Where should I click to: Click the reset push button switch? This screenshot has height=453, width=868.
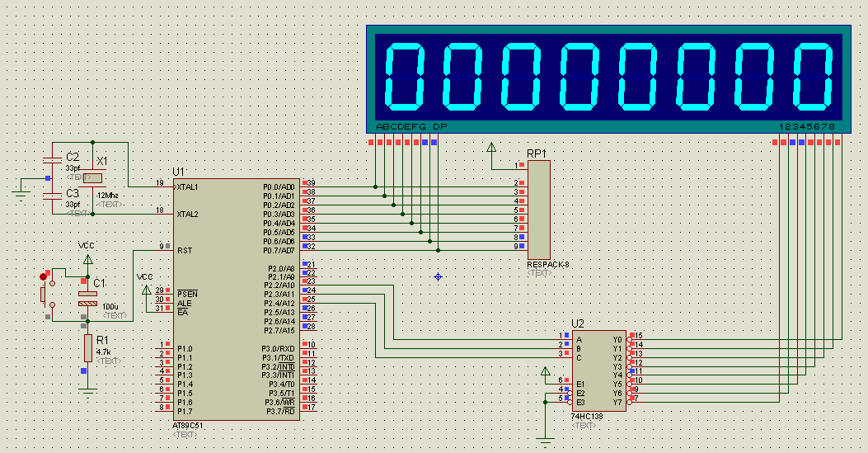pyautogui.click(x=46, y=294)
